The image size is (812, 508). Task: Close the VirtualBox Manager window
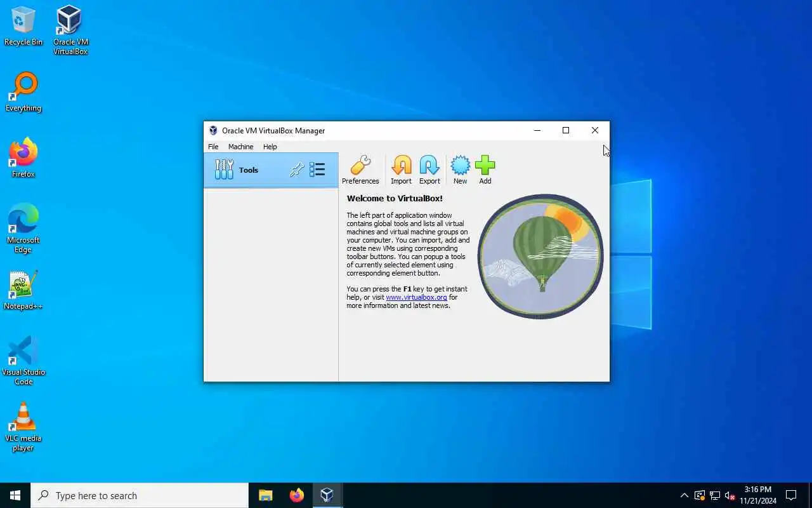(595, 130)
